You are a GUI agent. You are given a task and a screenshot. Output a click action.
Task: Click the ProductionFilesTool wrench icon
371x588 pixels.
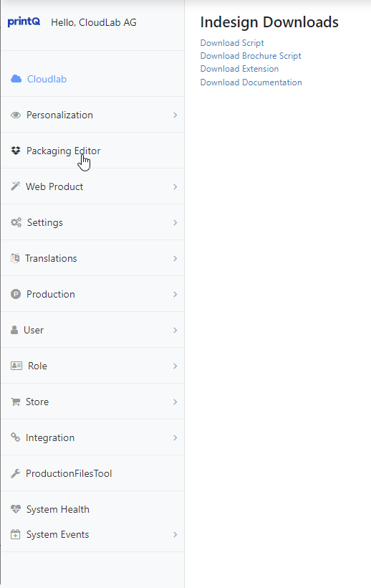[15, 473]
